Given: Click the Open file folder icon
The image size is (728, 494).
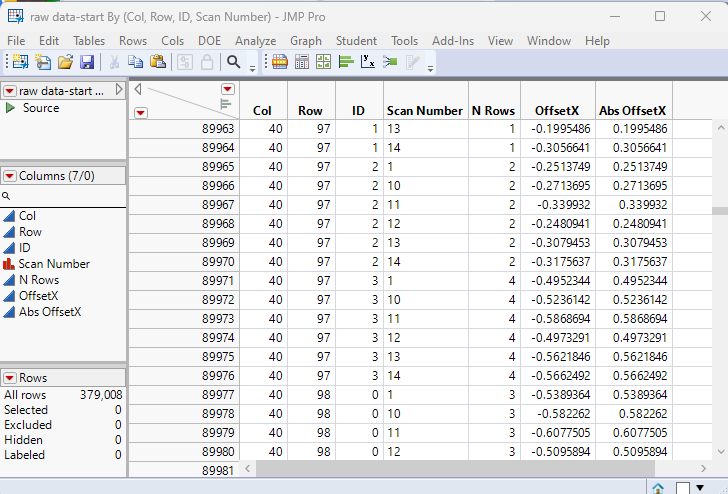Looking at the screenshot, I should click(x=65, y=62).
